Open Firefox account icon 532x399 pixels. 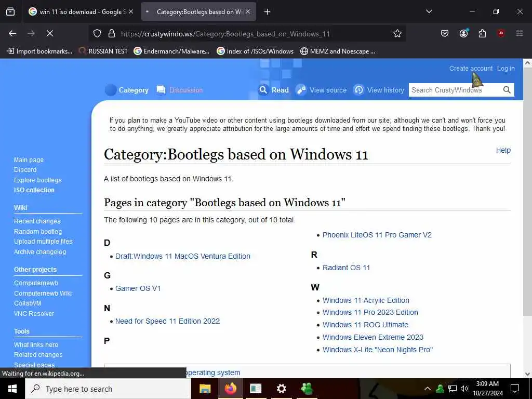point(463,33)
